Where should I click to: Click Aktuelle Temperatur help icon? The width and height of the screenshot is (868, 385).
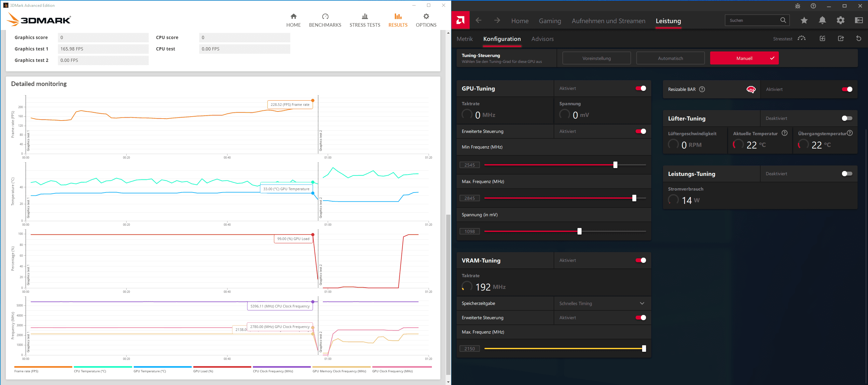click(x=784, y=133)
